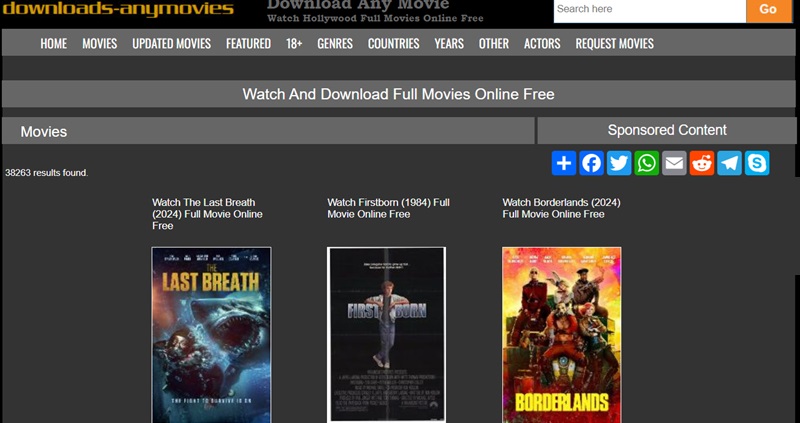The image size is (800, 423).
Task: Open the 18+ menu item
Action: (x=294, y=43)
